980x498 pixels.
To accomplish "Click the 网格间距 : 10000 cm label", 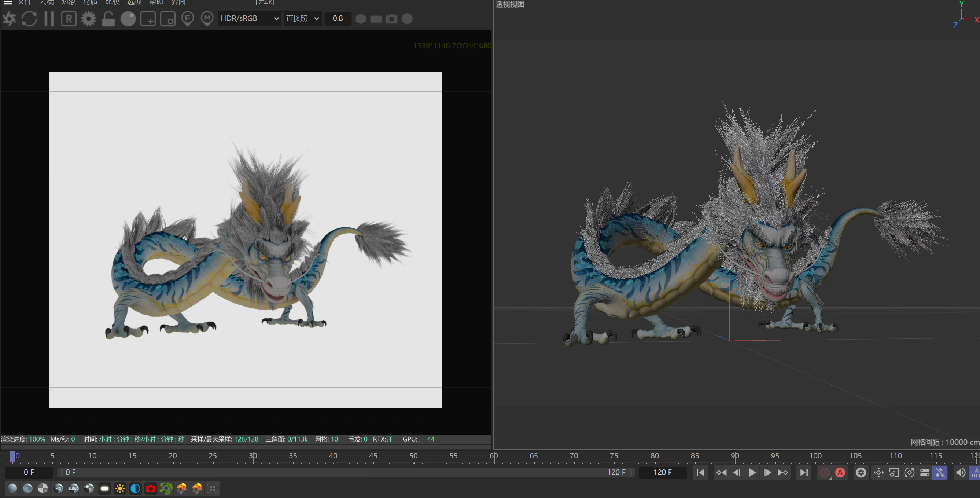I will point(945,442).
